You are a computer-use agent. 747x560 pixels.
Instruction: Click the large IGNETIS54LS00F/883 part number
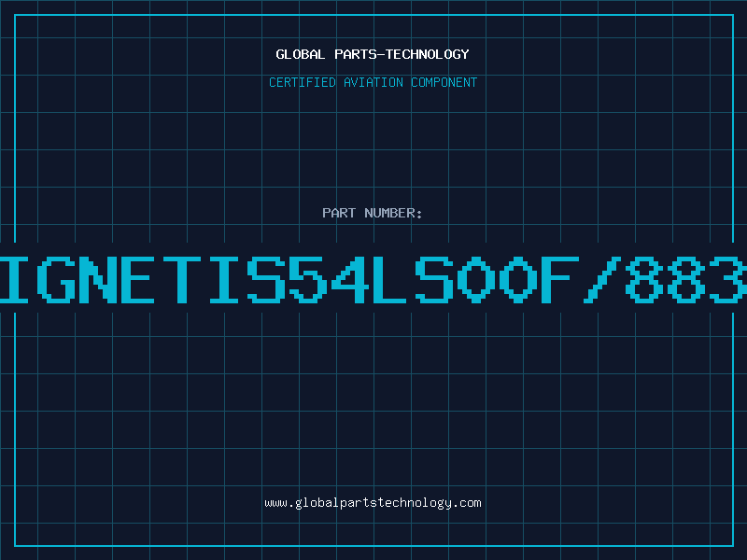[x=373, y=279]
